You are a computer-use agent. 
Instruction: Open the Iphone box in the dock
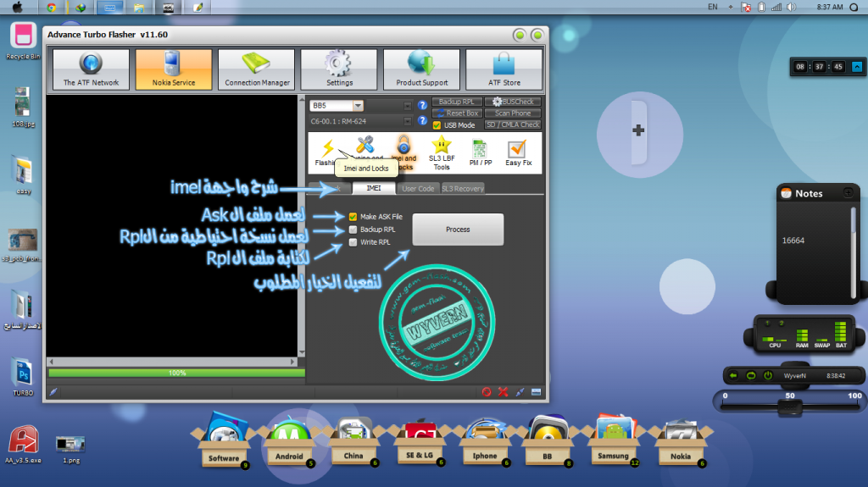pos(484,441)
